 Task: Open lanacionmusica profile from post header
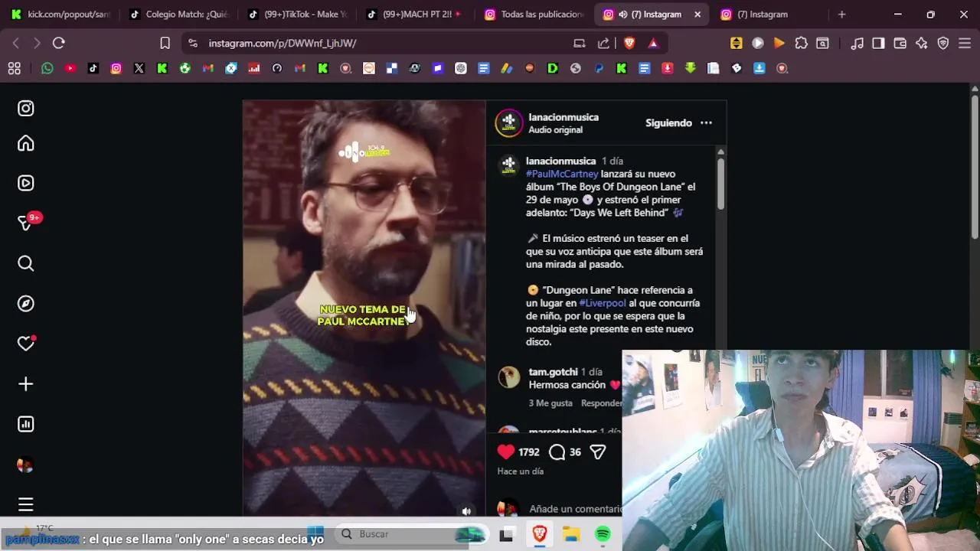(563, 117)
